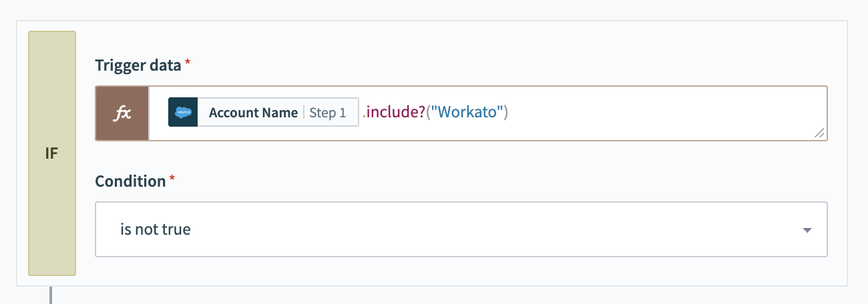The image size is (868, 304).
Task: Click blank card area between the two fields
Action: tap(461, 159)
